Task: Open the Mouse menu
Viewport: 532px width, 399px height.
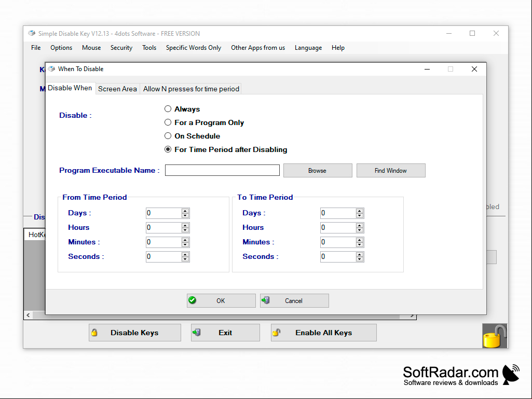Action: click(91, 48)
